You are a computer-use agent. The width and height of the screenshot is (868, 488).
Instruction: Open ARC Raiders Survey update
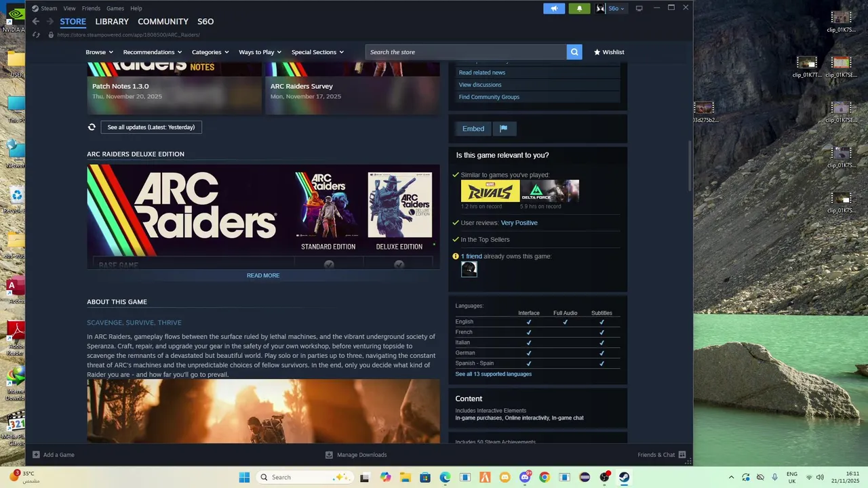tap(353, 89)
